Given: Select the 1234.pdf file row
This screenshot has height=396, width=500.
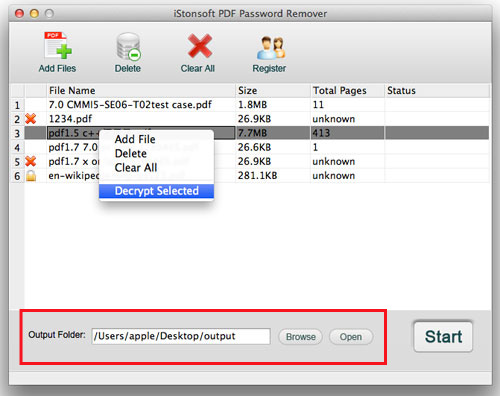Looking at the screenshot, I should tap(250, 119).
